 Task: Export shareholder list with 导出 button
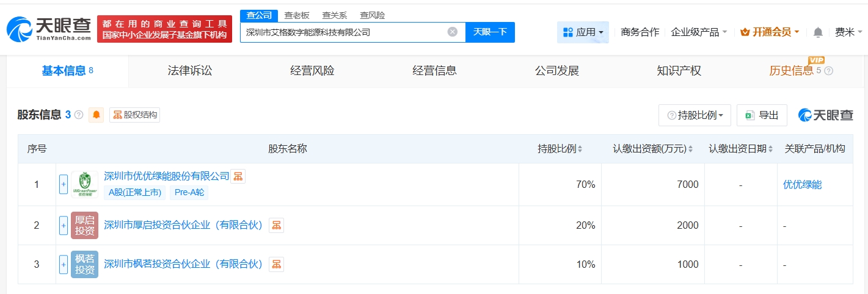[762, 115]
